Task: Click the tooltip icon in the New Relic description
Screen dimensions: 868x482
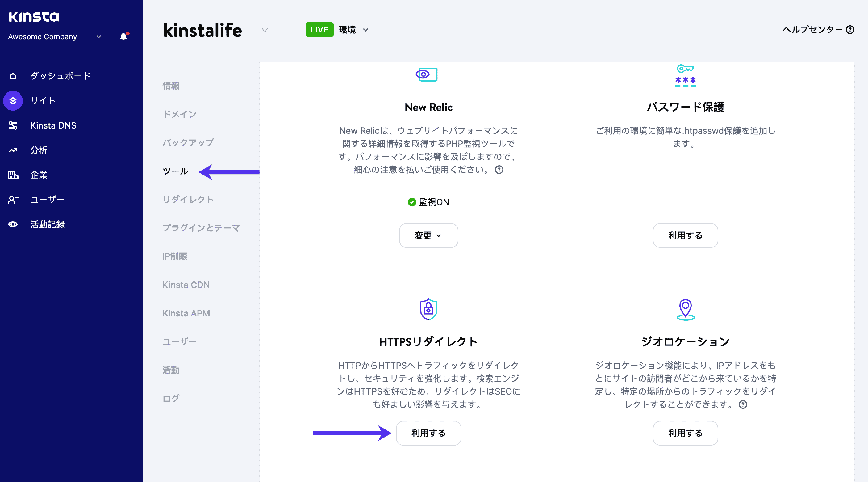Action: (498, 170)
